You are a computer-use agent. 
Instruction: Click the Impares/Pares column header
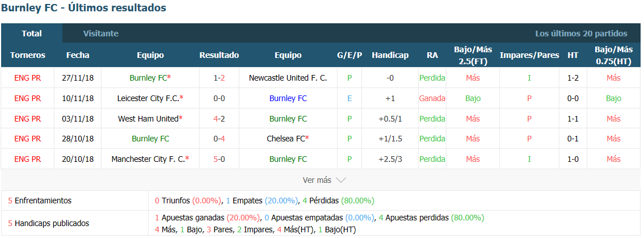pos(529,55)
